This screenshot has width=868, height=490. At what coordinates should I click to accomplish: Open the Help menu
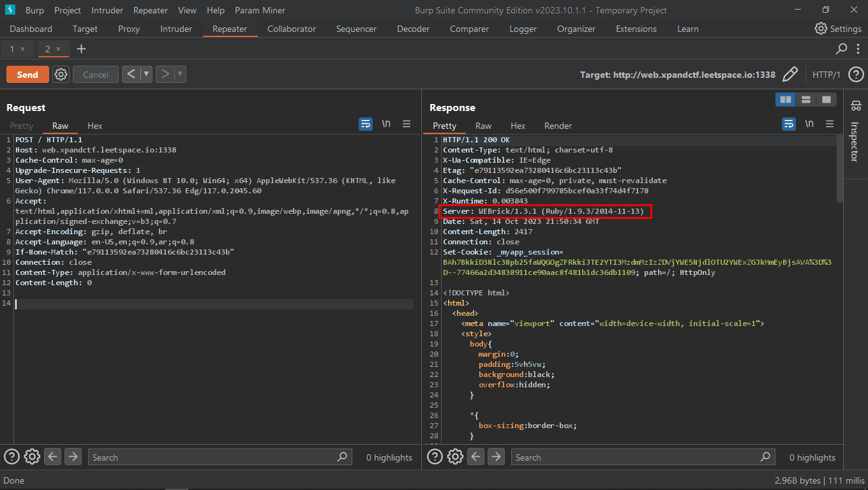point(216,10)
